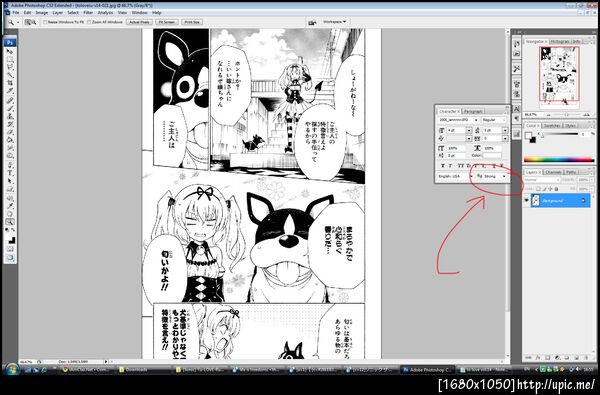Select the Lasso tool
Image resolution: width=600 pixels, height=395 pixels.
[10, 67]
